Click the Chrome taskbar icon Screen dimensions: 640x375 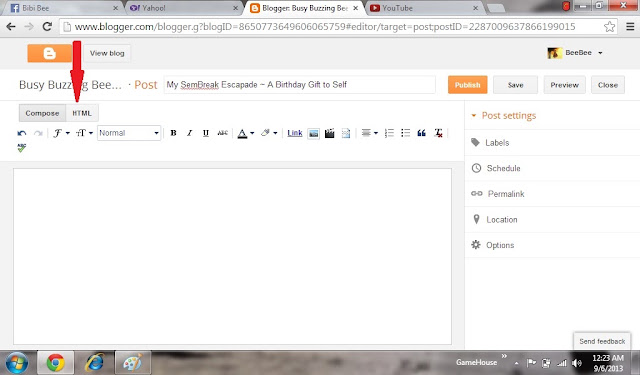pos(56,362)
